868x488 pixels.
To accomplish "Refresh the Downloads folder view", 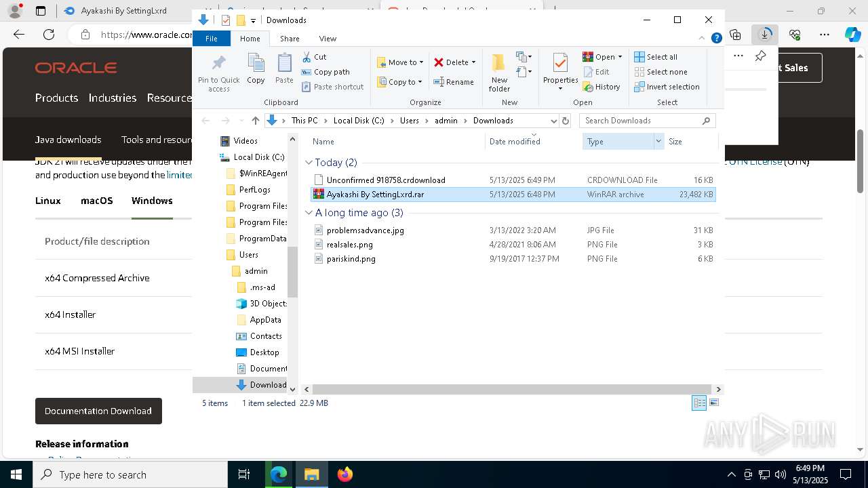I will tap(566, 121).
